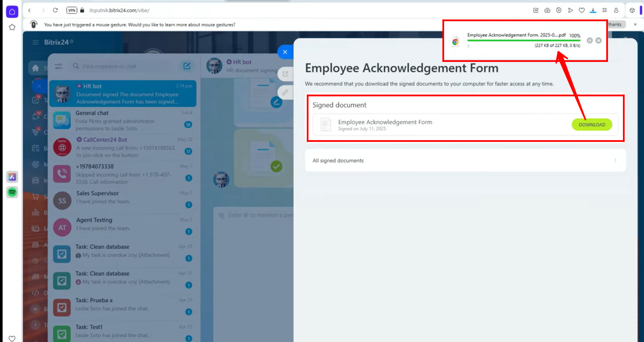Screen dimensions: 644x342
Task: Close the Employee Acknowledgement Form side panel
Action: click(285, 52)
